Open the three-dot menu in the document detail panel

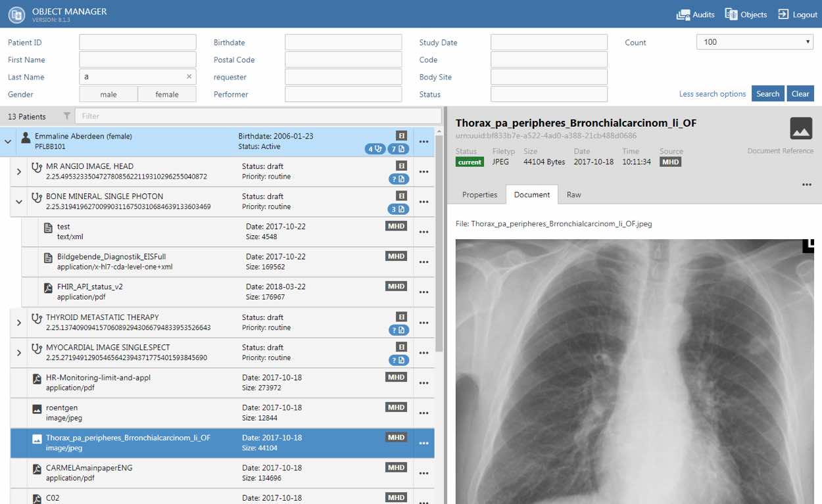click(806, 185)
